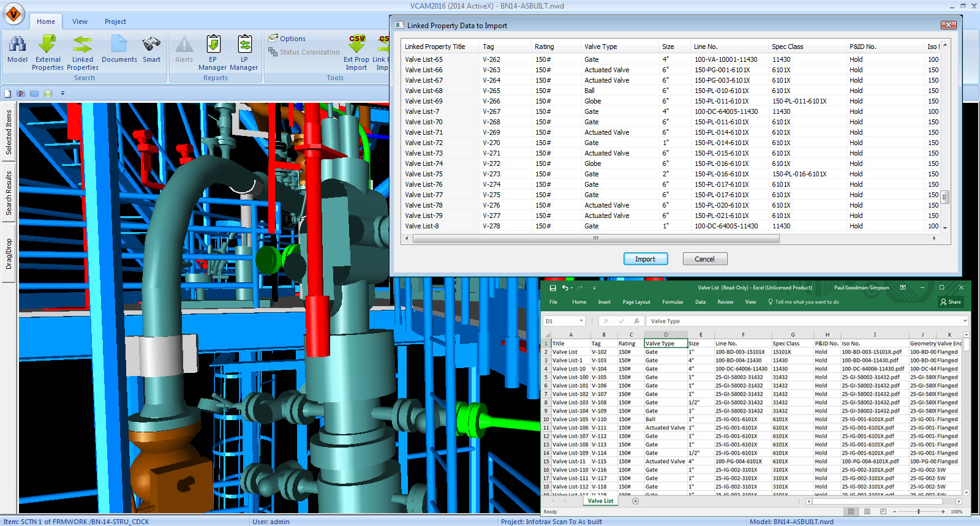Switch Excel to Normal view

pyautogui.click(x=851, y=511)
